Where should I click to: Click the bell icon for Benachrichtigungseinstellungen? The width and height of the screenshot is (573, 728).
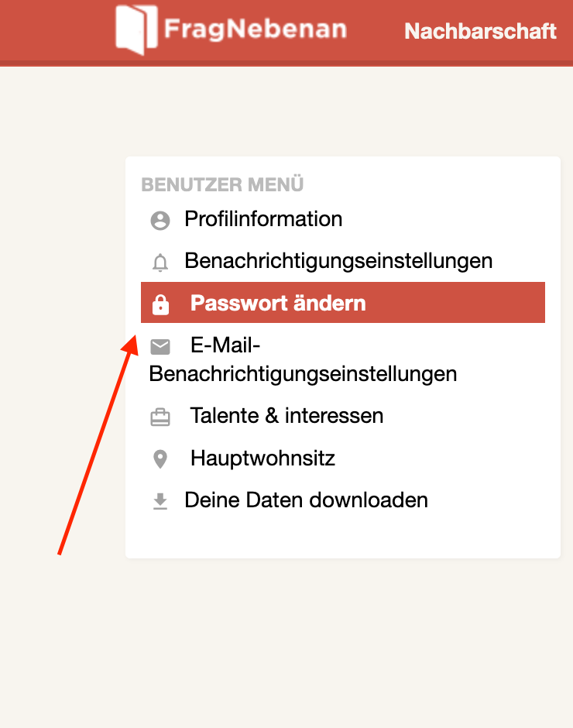click(x=160, y=263)
